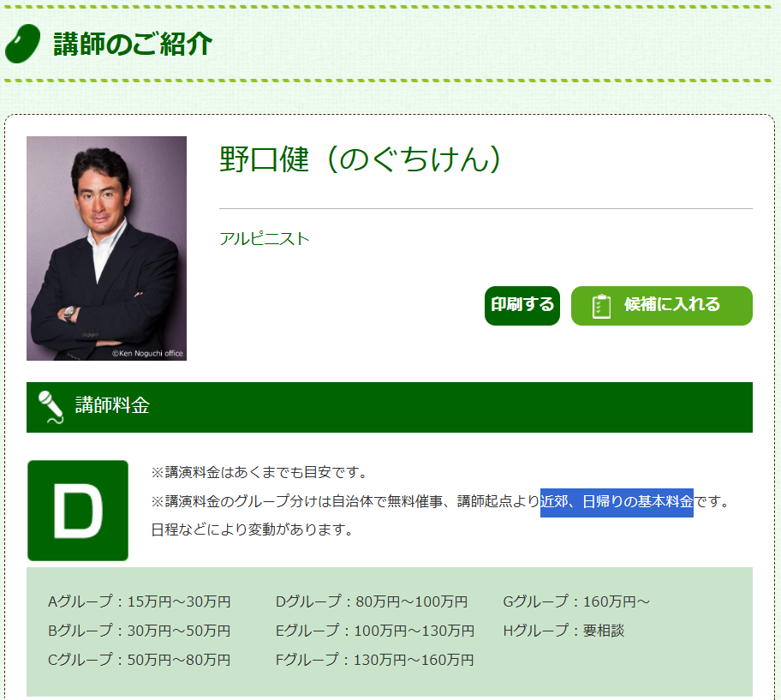Click the アルピニスト title text
This screenshot has height=700, width=781.
pyautogui.click(x=264, y=239)
